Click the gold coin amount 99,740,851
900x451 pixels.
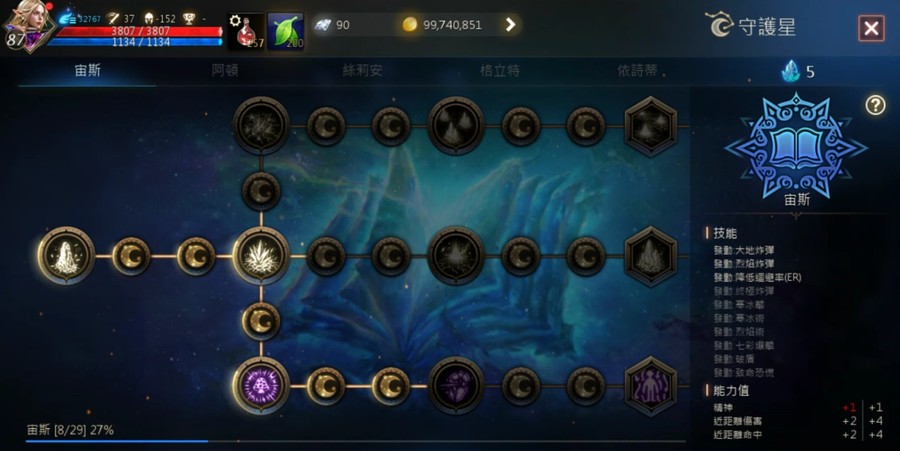tap(452, 25)
